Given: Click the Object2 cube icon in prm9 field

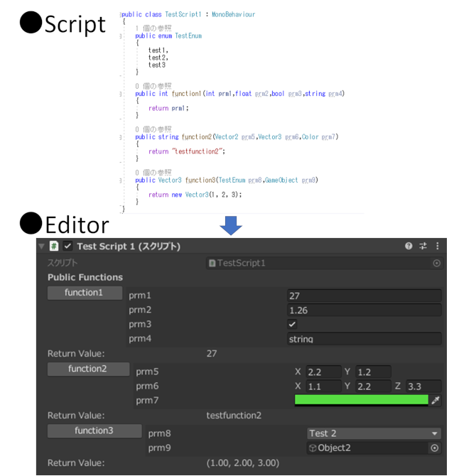Looking at the screenshot, I should pos(313,448).
